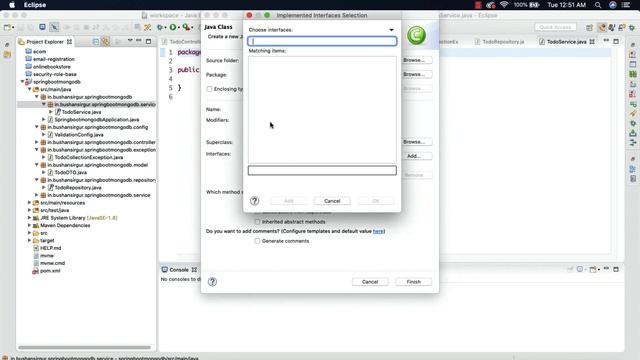640x360 pixels.
Task: Open macOS Spotlight search icon
Action: tap(598, 5)
